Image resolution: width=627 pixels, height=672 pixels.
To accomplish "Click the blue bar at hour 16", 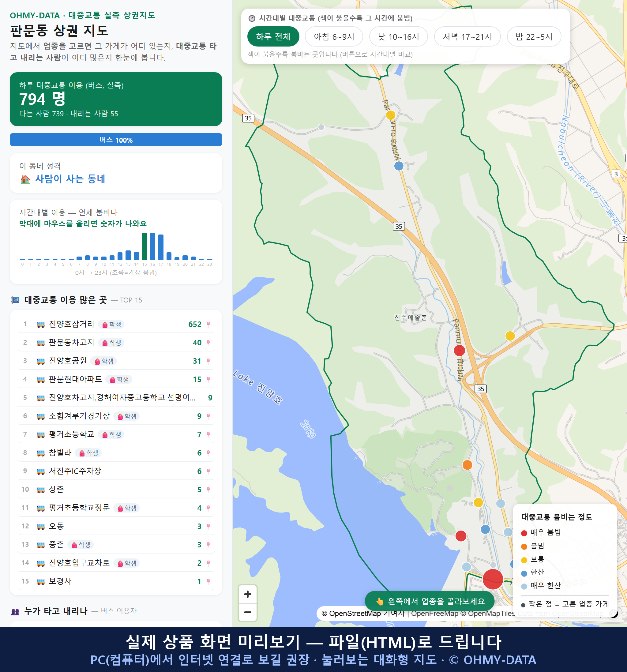I will (152, 246).
